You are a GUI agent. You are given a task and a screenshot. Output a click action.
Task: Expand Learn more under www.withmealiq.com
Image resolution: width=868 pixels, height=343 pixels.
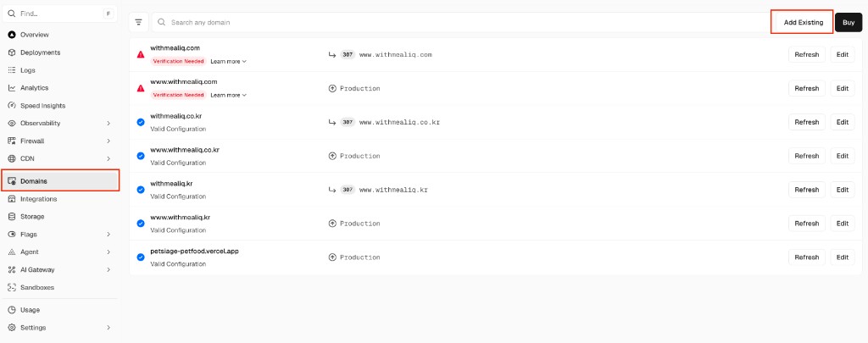click(x=228, y=95)
